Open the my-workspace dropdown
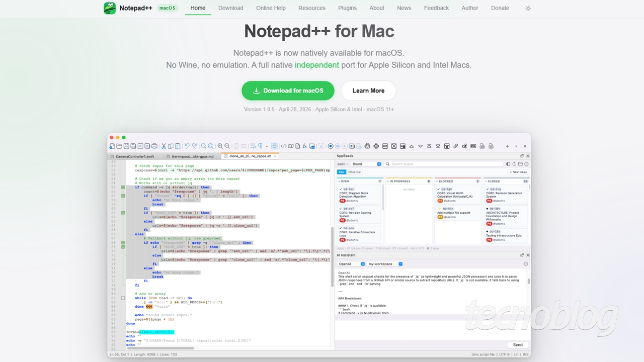The width and height of the screenshot is (644, 362). click(385, 264)
